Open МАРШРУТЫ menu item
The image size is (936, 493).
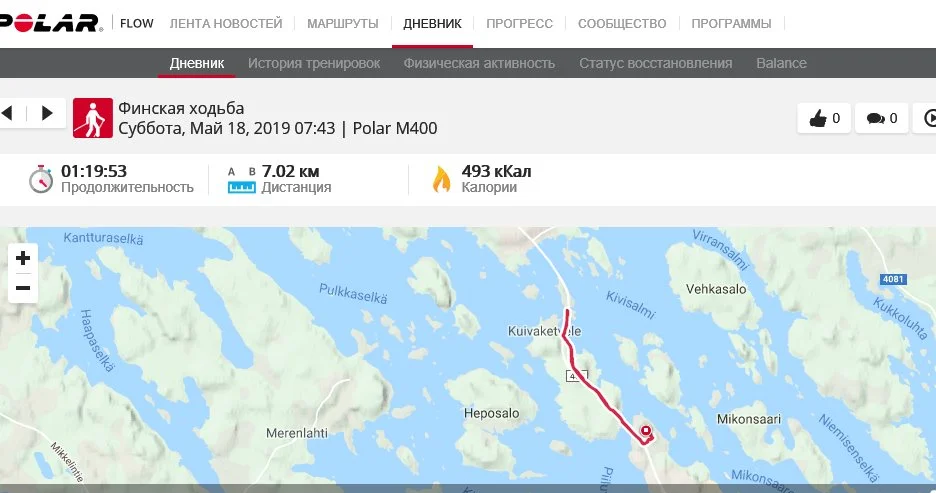pyautogui.click(x=343, y=23)
